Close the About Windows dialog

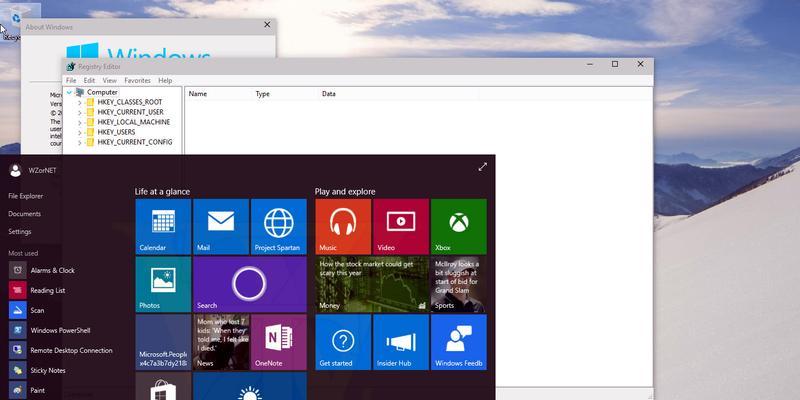pos(267,24)
